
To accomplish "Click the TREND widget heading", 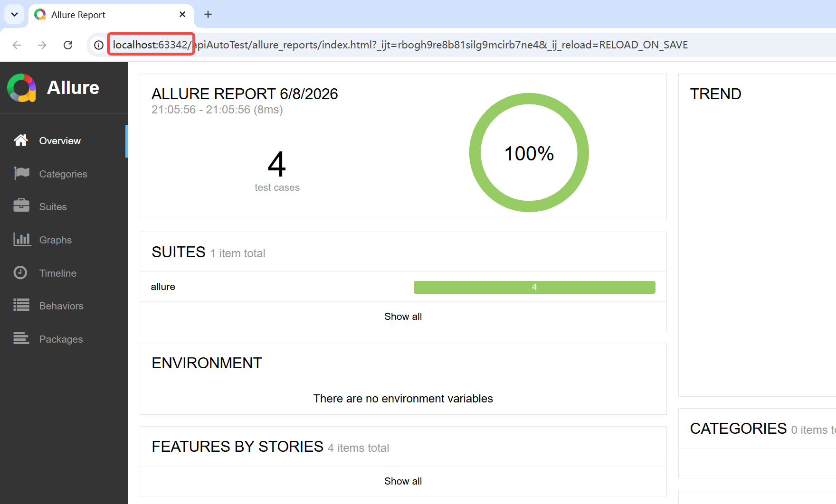I will coord(715,94).
